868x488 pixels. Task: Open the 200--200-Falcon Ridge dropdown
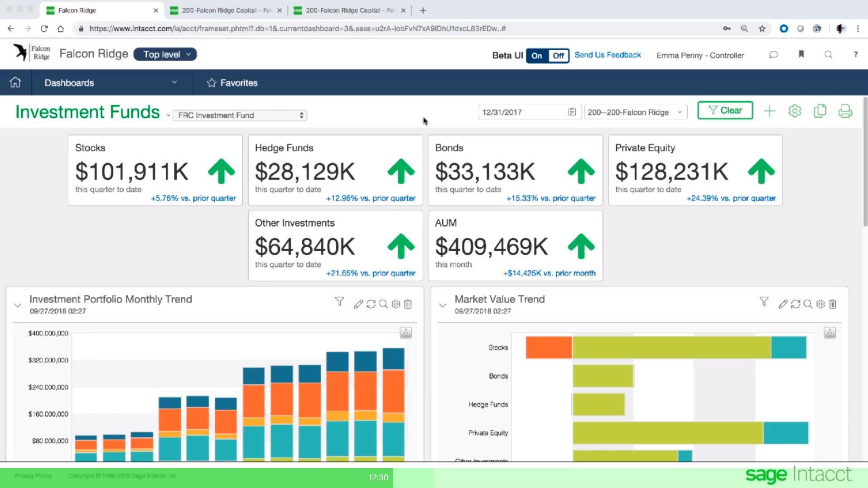pyautogui.click(x=635, y=112)
